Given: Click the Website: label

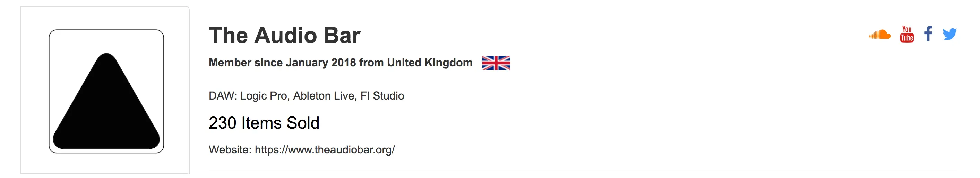Looking at the screenshot, I should pos(230,150).
